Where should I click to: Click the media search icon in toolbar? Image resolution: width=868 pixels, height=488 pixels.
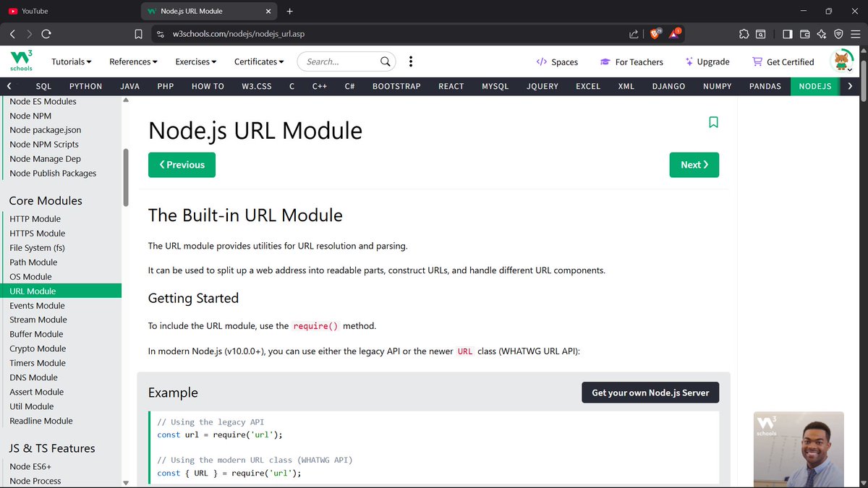(761, 34)
